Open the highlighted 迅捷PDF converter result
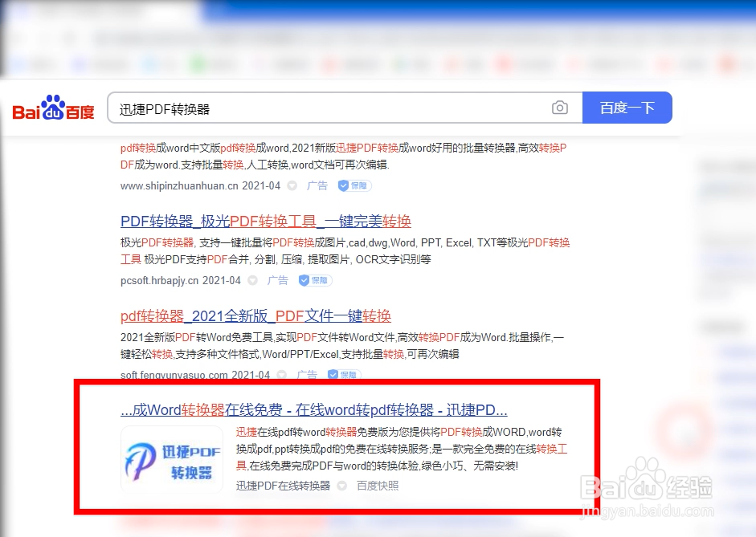 point(313,409)
